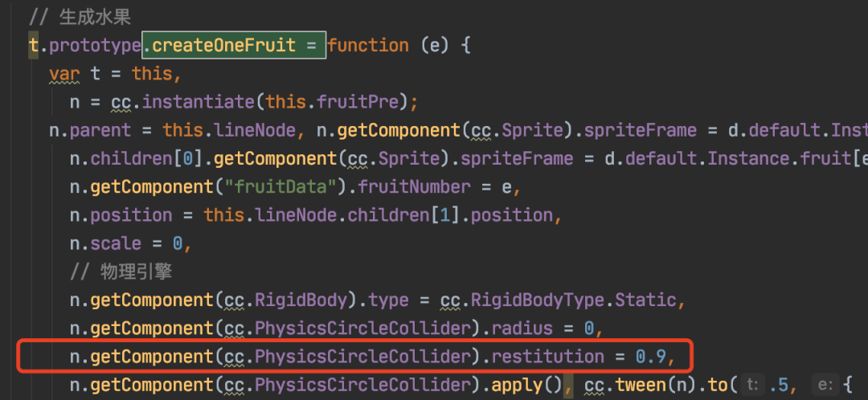Click the n.scale = 0 line
The height and width of the screenshot is (400, 868).
126,243
